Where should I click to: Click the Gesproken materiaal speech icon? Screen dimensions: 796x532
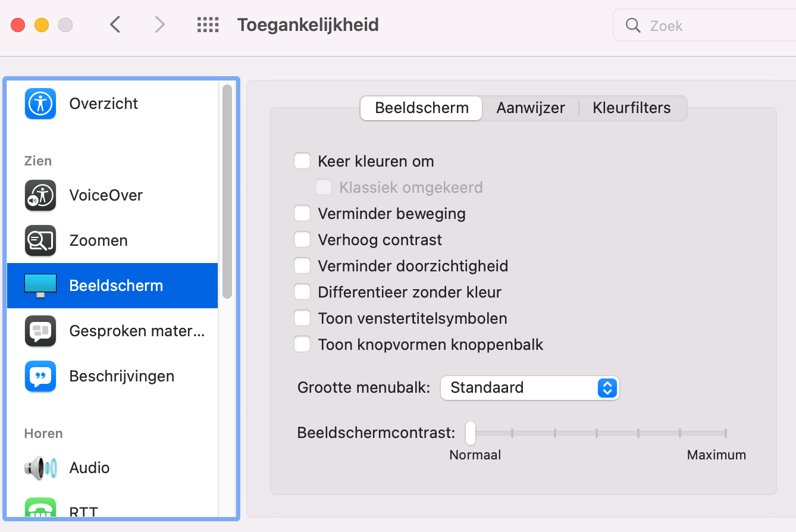click(40, 331)
